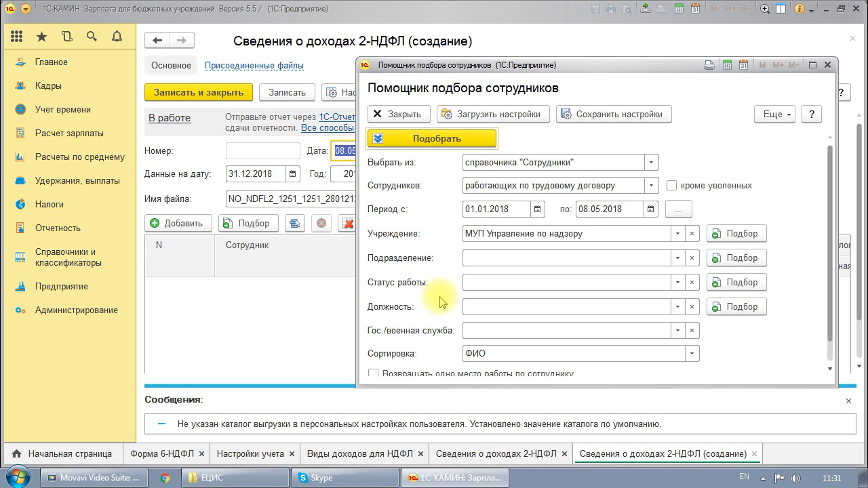Expand the Гос./военная служба dropdown
The width and height of the screenshot is (868, 488).
point(677,331)
